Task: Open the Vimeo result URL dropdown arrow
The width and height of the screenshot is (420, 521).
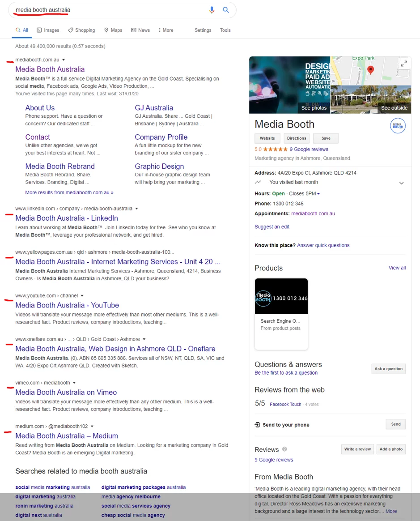Action: (x=74, y=383)
